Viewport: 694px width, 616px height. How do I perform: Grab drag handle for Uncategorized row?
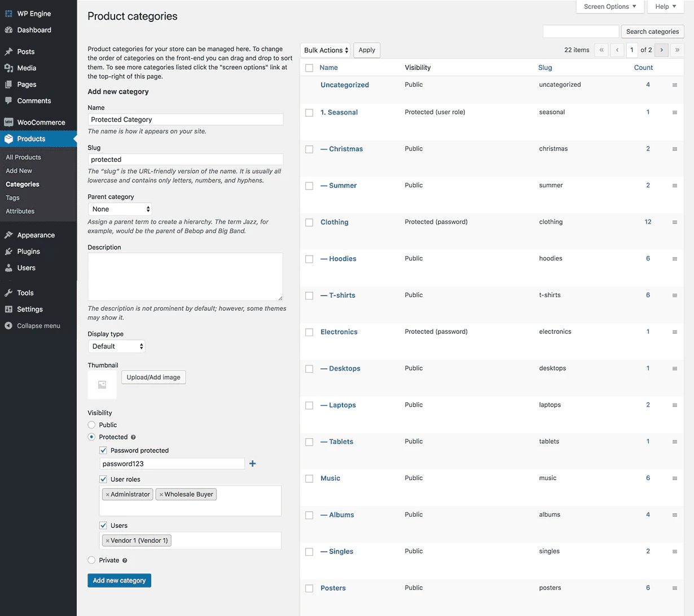[674, 85]
